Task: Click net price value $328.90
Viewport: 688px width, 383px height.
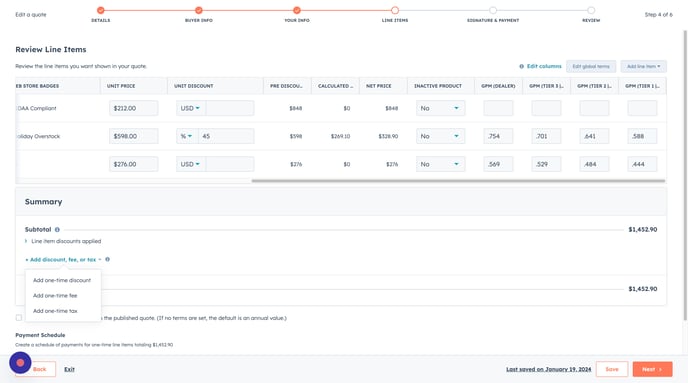Action: 388,136
